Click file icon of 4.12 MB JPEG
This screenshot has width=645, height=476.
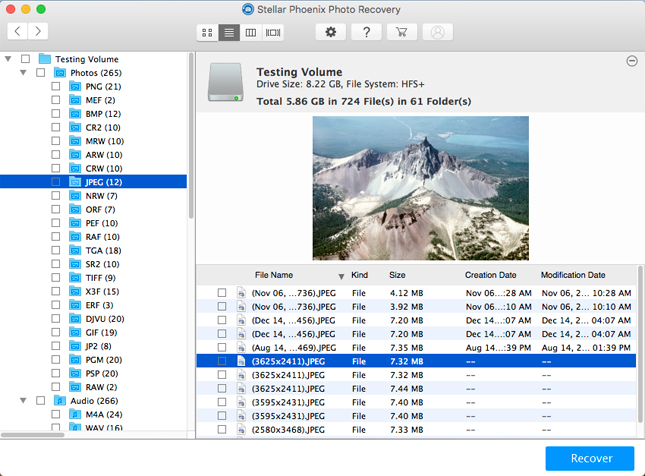[241, 293]
